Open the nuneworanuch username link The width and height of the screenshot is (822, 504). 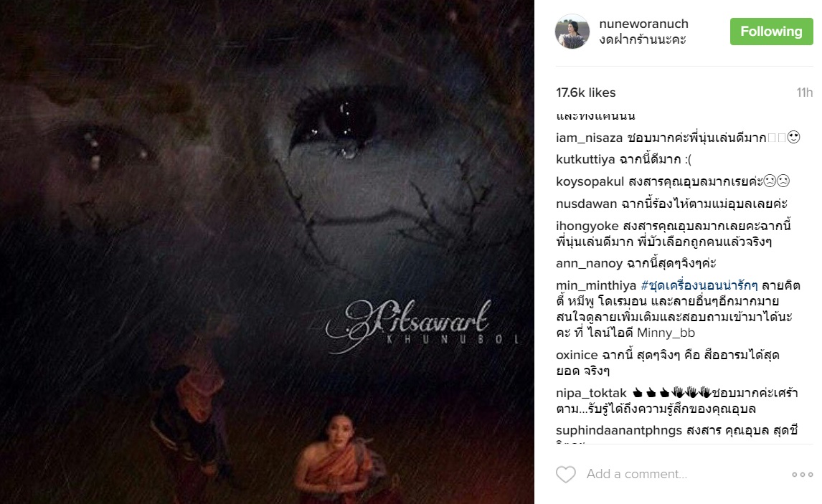pyautogui.click(x=644, y=24)
